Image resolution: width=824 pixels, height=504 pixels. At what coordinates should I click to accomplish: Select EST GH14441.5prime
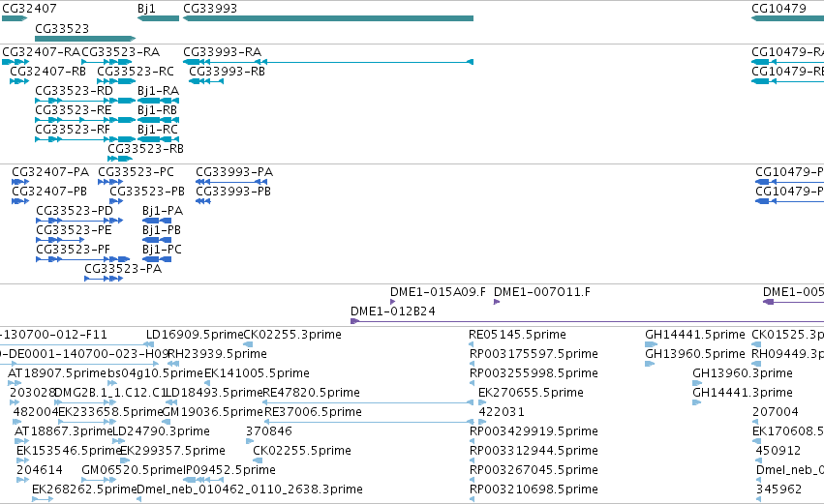694,335
